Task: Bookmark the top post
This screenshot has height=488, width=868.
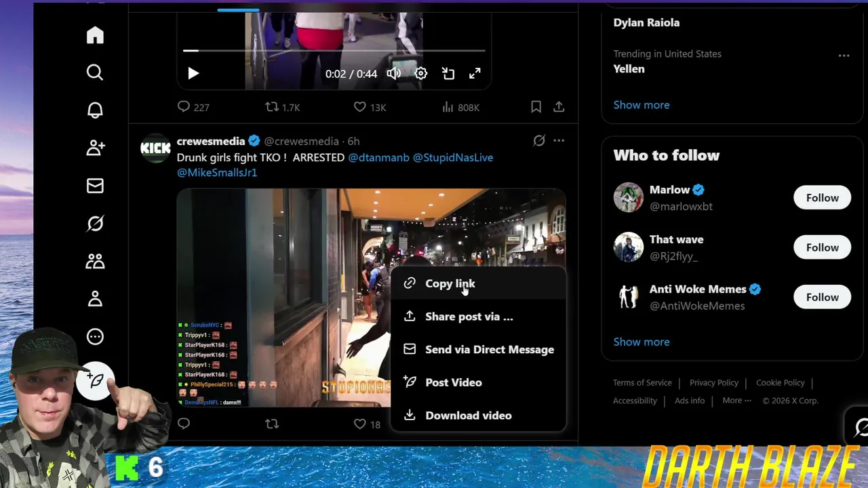Action: pos(536,107)
